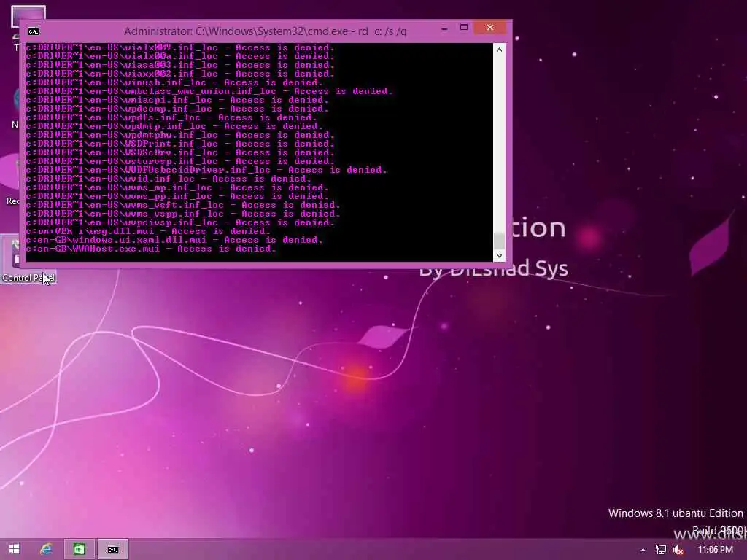The width and height of the screenshot is (747, 560).
Task: Click the wialx009.inf_loc access denied line
Action: [181, 47]
